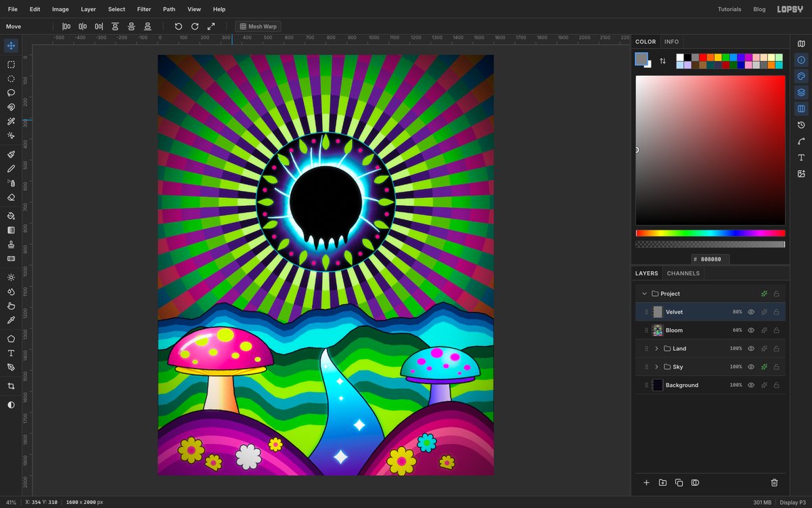
Task: Click the Velvet layer thumbnail
Action: 657,312
